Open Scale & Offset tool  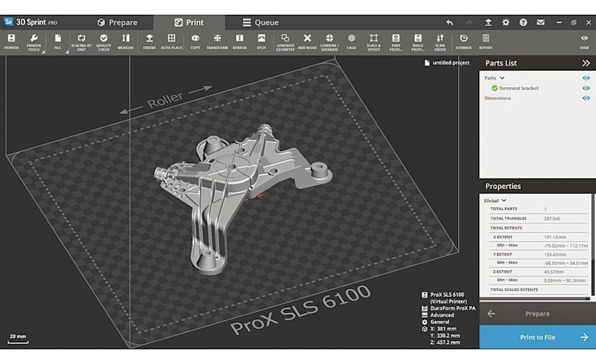374,42
